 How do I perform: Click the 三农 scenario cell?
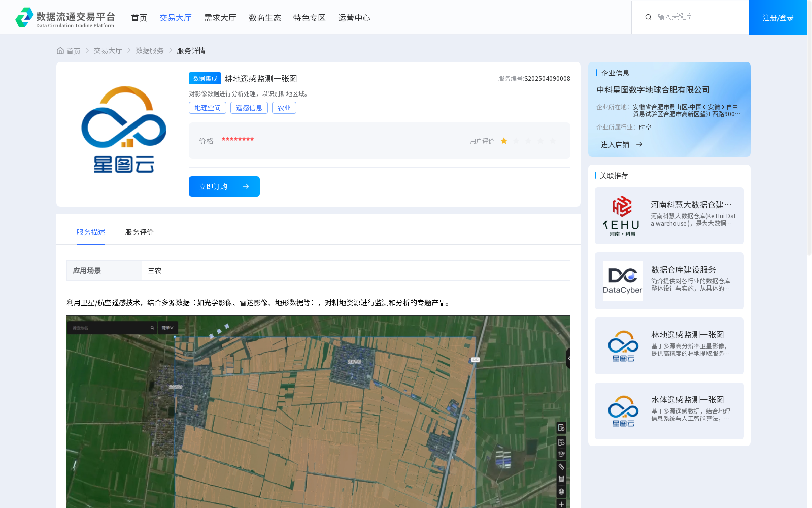coord(356,271)
